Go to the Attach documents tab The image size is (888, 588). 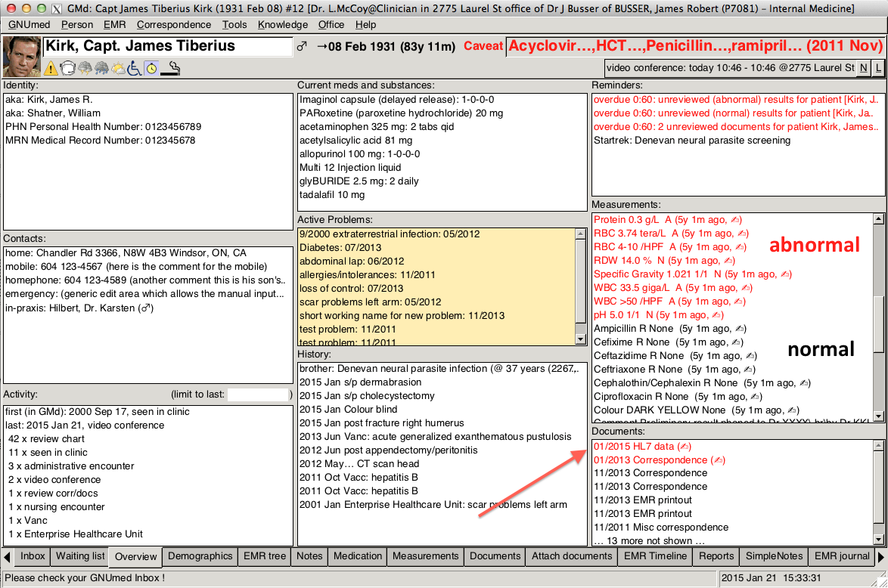pos(571,556)
